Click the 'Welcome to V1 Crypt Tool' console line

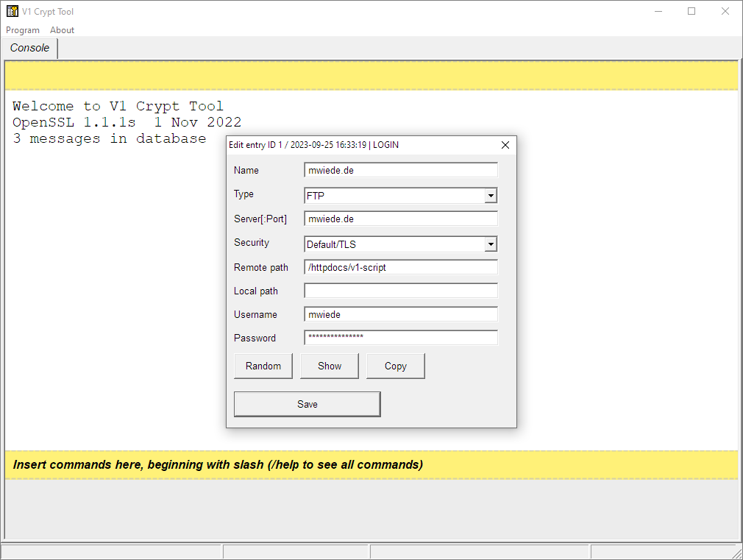point(118,106)
